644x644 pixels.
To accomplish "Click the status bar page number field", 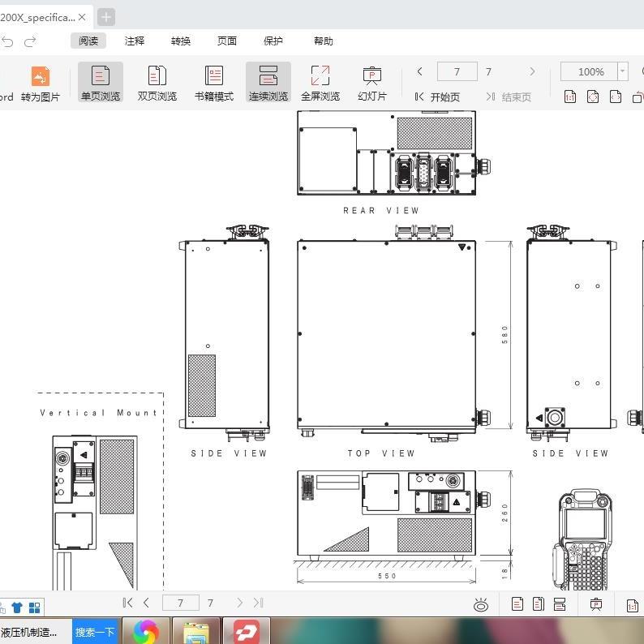I will point(181,603).
